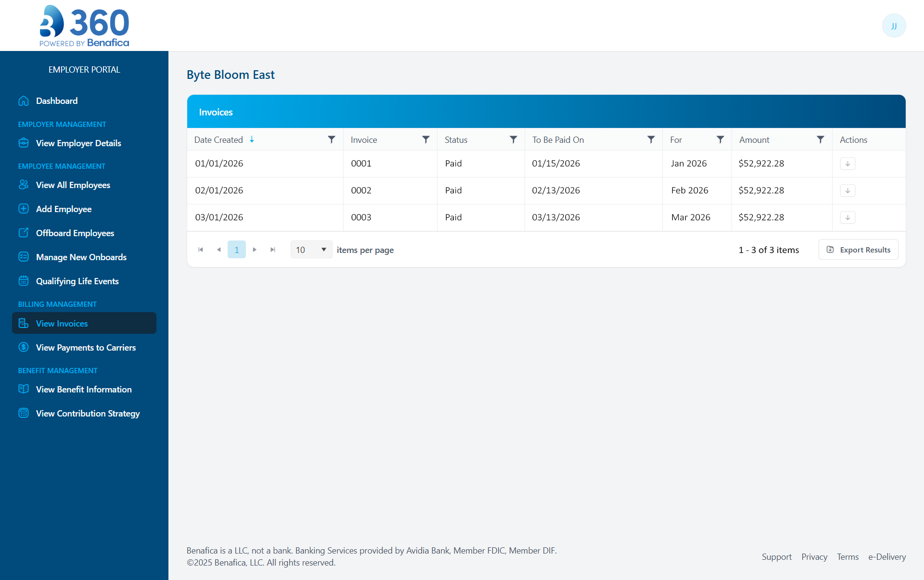Click the View Payments to Carriers dollar icon
The height and width of the screenshot is (580, 924).
click(24, 347)
